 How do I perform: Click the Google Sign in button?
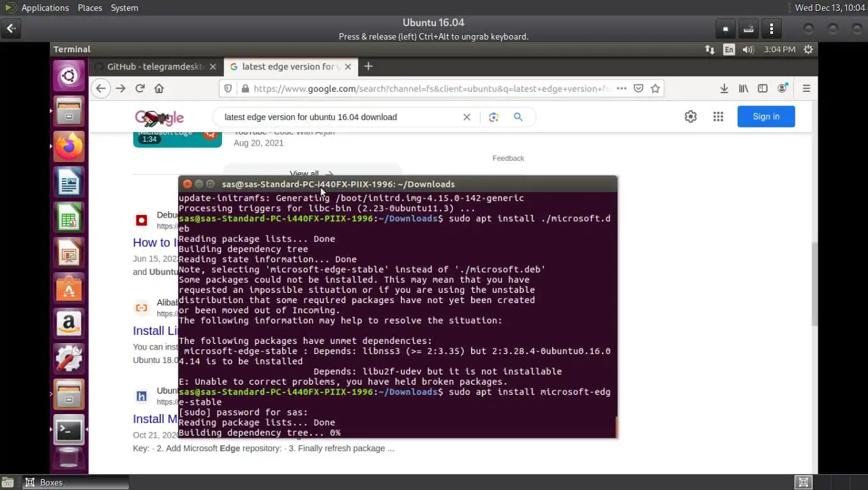766,116
